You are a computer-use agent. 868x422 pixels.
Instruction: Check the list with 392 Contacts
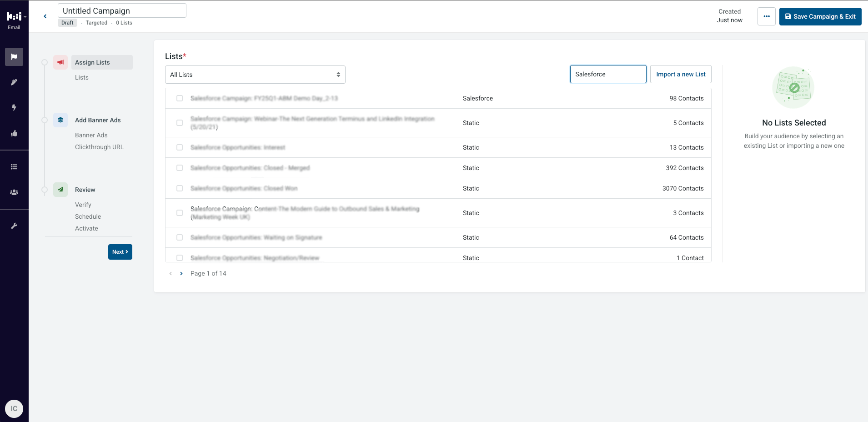(x=180, y=168)
